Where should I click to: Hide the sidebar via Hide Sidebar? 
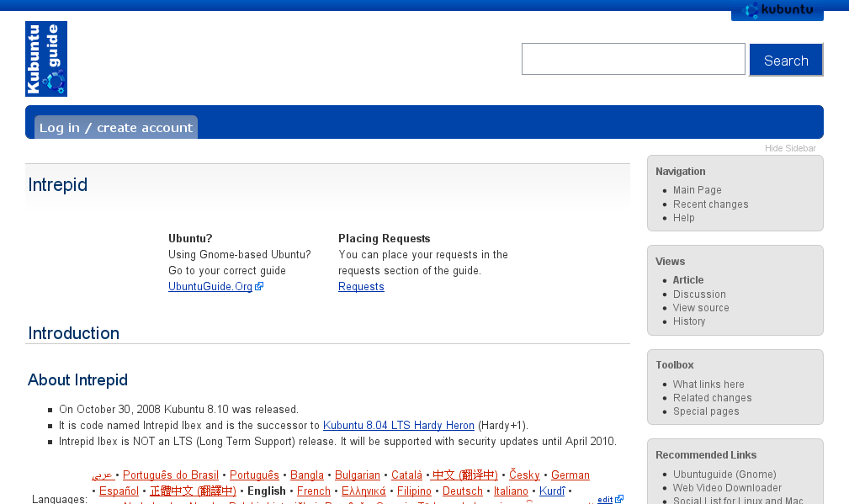pos(790,148)
